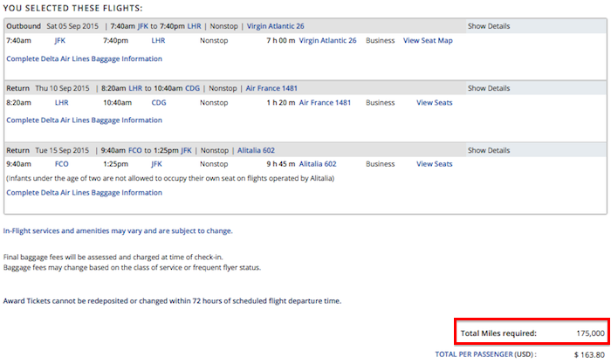Click the YOU SELECTED THESE FLIGHTS heading
The width and height of the screenshot is (611, 364).
point(72,8)
